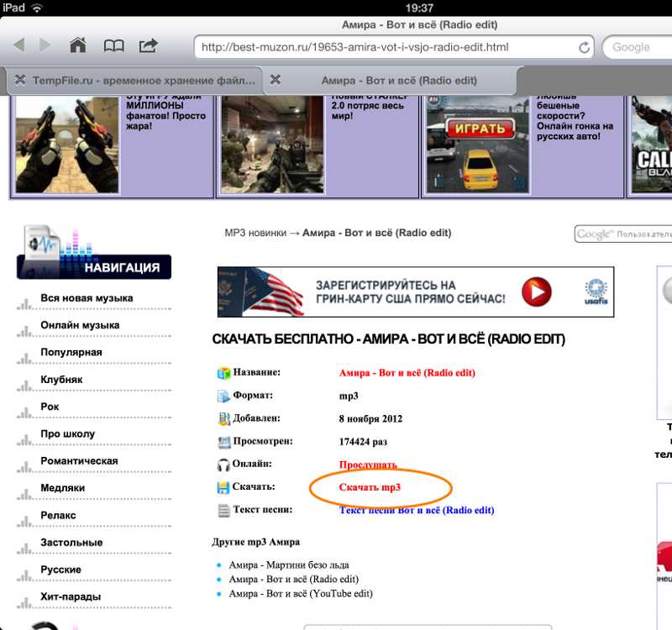672x630 pixels.
Task: Close the TempFile.ru tab
Action: click(19, 81)
